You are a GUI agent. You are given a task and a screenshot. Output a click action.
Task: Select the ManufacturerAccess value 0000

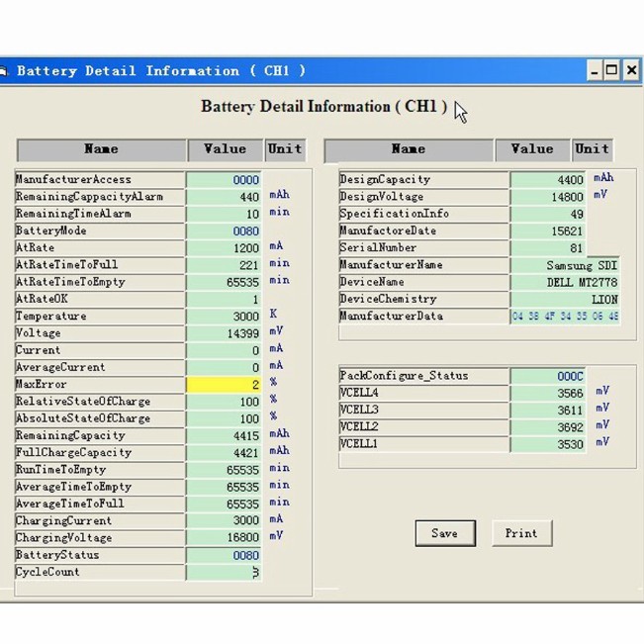tap(224, 180)
